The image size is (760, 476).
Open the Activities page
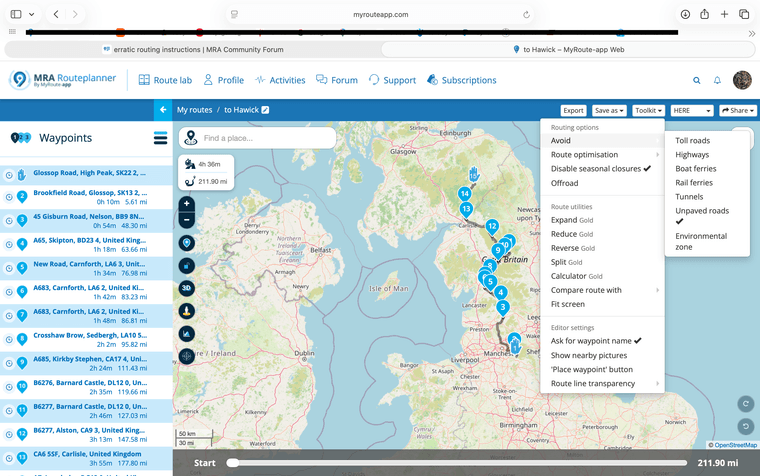pos(280,80)
